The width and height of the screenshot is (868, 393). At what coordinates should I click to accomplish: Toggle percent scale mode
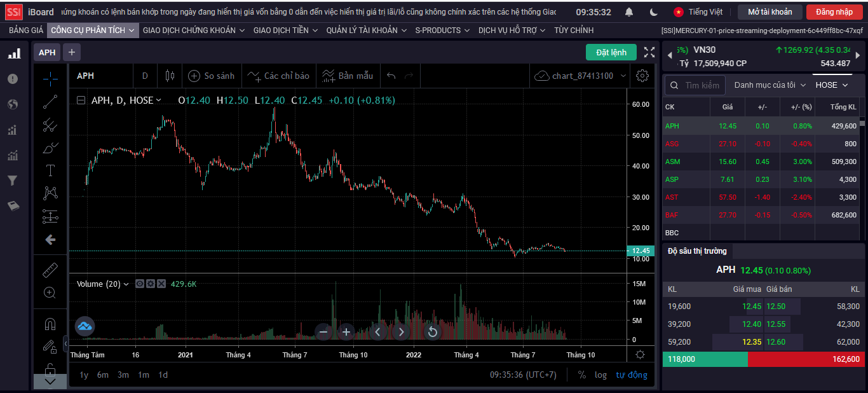[581, 375]
